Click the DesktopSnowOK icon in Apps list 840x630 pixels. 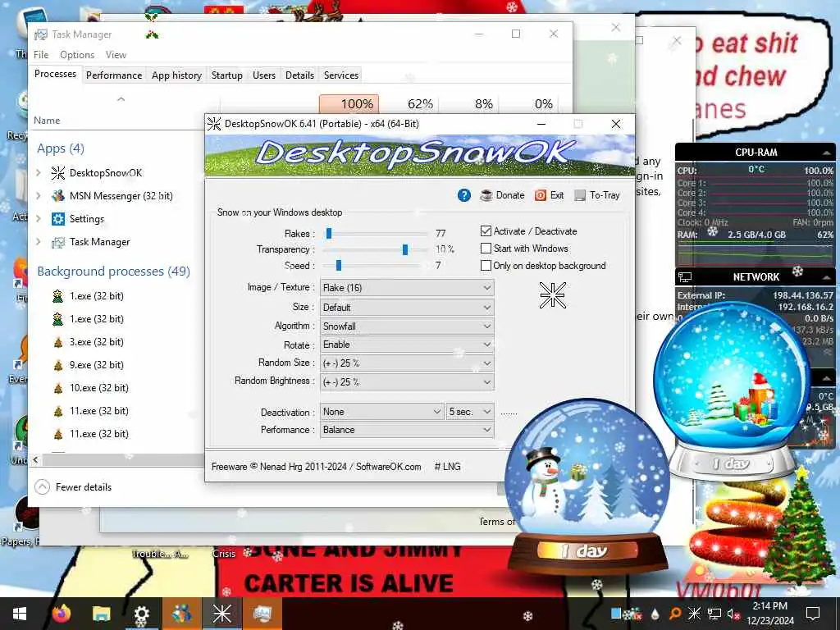[58, 172]
